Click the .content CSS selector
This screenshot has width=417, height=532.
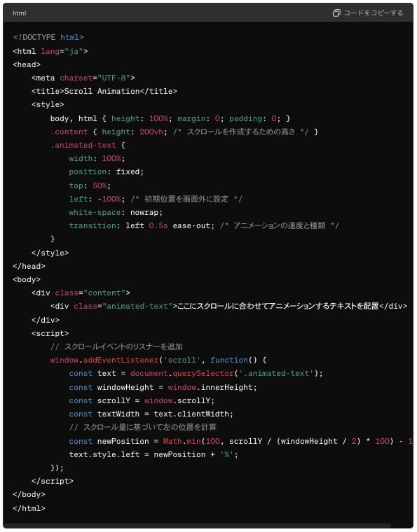[69, 132]
